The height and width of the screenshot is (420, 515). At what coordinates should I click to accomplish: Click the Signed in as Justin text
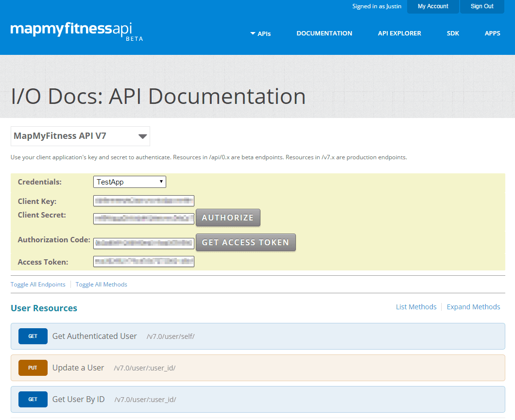377,6
